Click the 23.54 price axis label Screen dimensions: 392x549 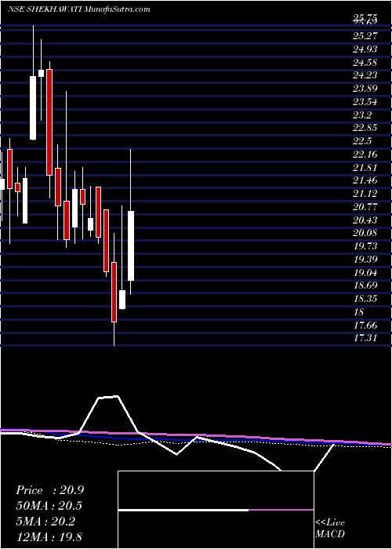point(365,102)
